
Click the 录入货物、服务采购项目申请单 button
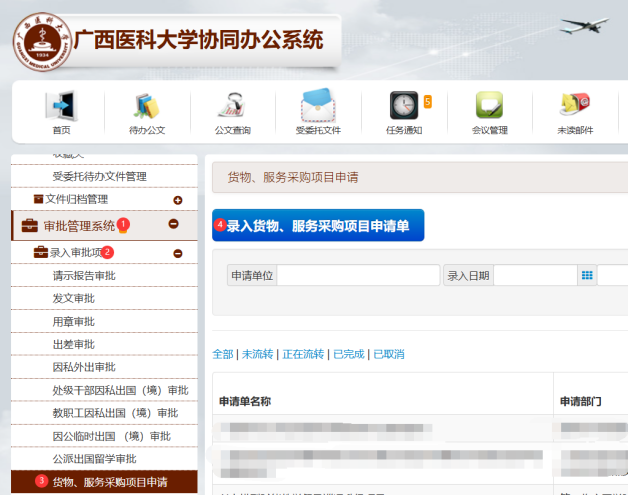(x=318, y=225)
